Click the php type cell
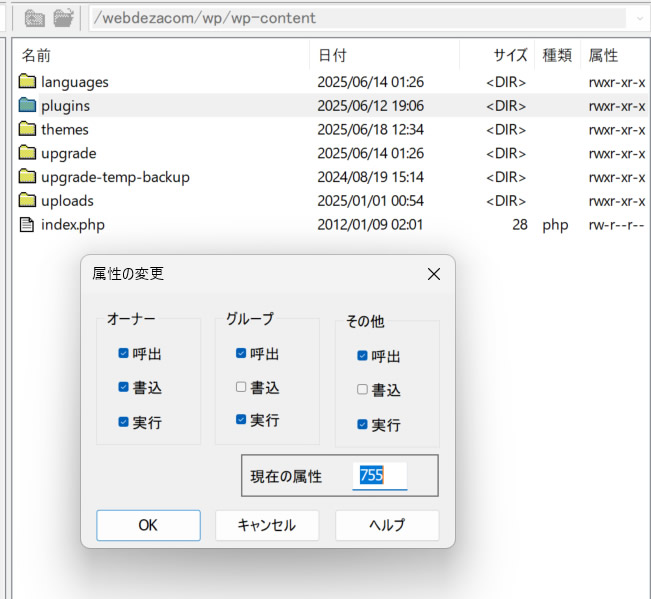This screenshot has width=651, height=599. [555, 225]
